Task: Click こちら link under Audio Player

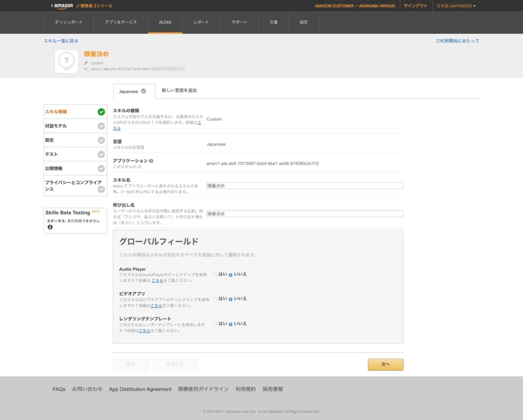Action: pyautogui.click(x=157, y=281)
